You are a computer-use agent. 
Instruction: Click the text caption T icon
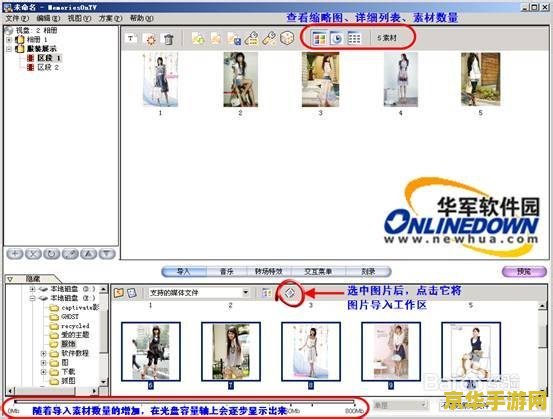131,38
